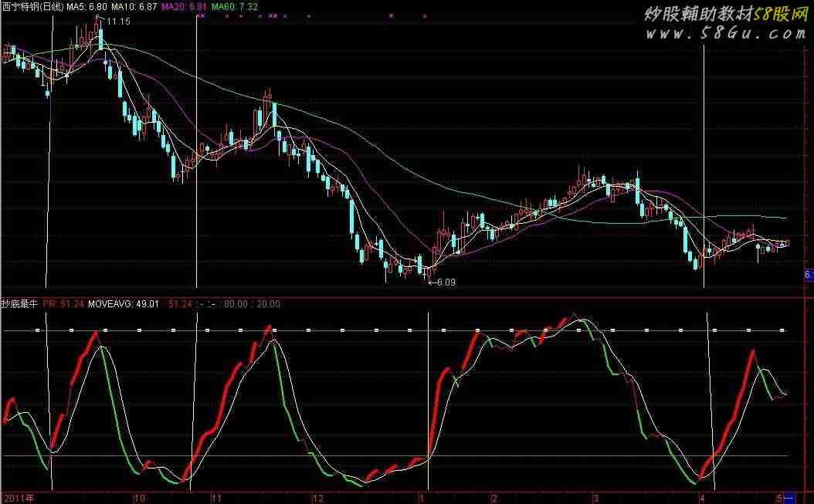Click the green MA60: 7.32 label

235,6
